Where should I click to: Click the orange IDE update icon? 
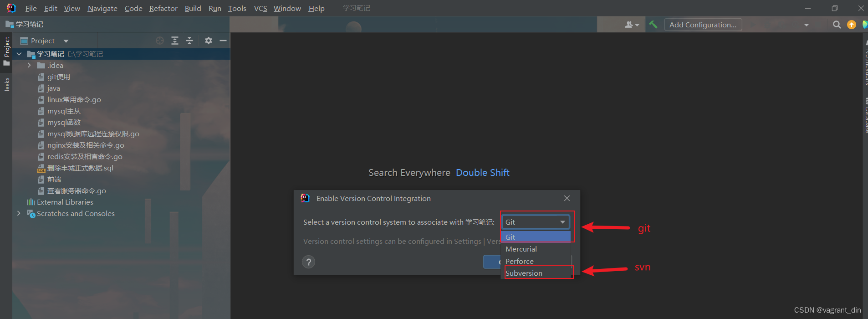coord(851,25)
